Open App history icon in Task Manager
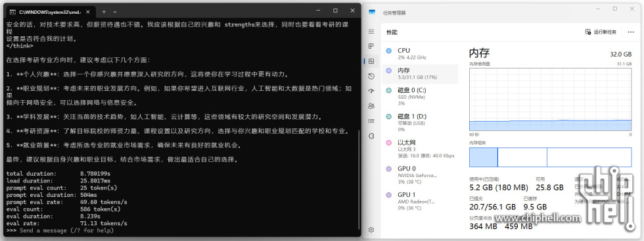Viewport: 644px width, 241px height. tap(371, 76)
